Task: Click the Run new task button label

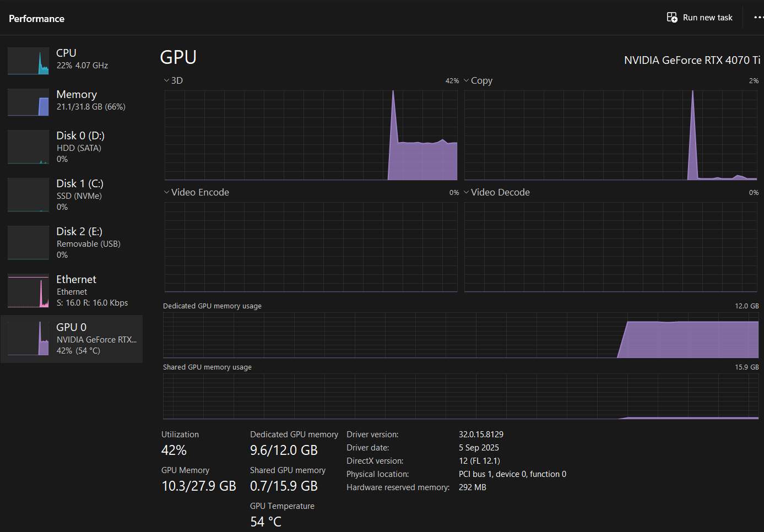Action: (x=707, y=18)
